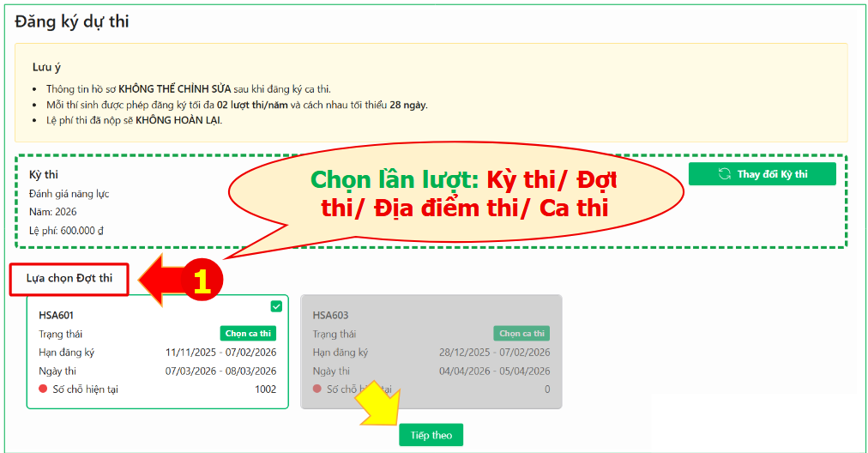Click the Lưu ý notice heading
Viewport: 868px width, 453px height.
click(x=46, y=67)
